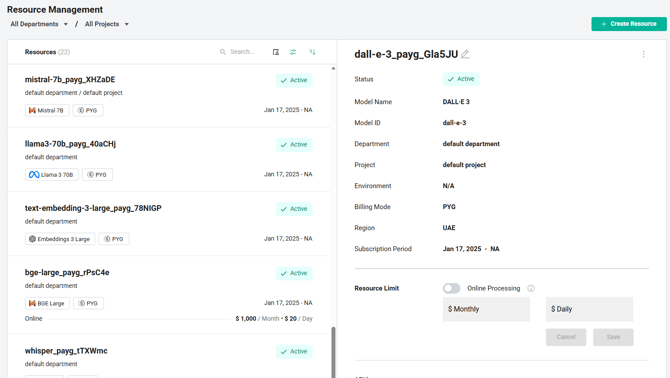Click the Department value default department in details
The image size is (670, 378).
[471, 144]
